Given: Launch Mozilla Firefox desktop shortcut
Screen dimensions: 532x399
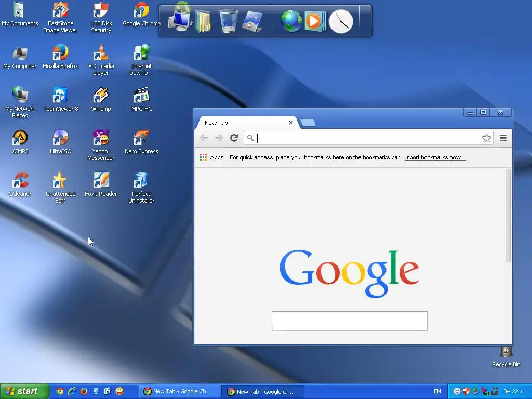Looking at the screenshot, I should pyautogui.click(x=60, y=57).
